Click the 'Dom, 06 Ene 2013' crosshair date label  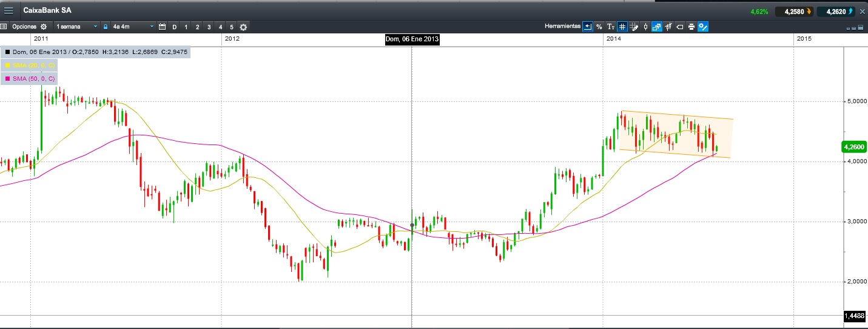click(412, 39)
